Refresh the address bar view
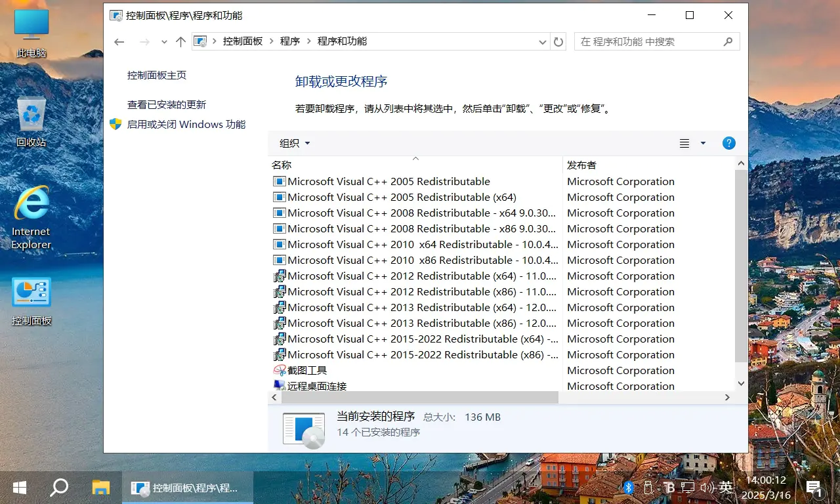The image size is (840, 504). [558, 41]
